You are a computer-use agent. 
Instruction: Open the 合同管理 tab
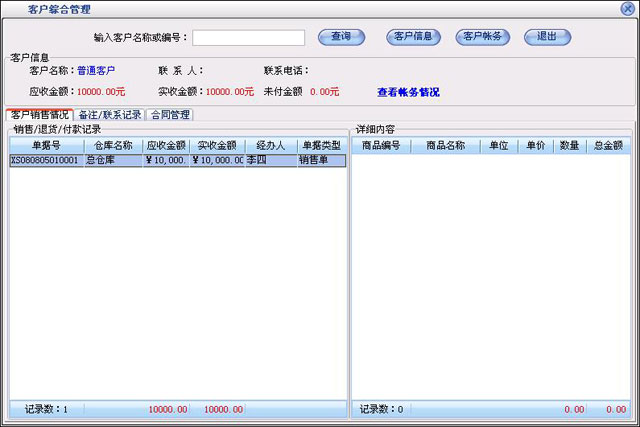[x=169, y=115]
